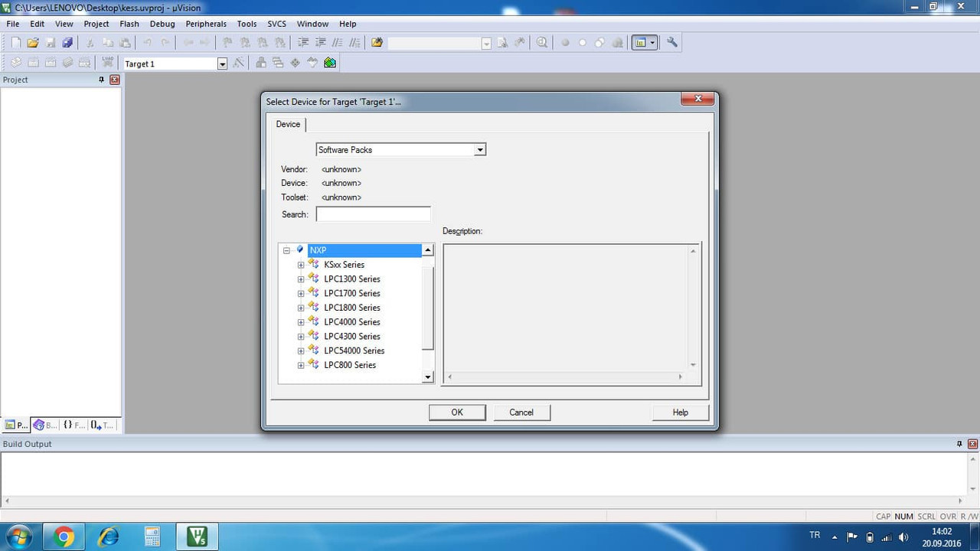Pin the Project panel
The image size is (980, 551).
[102, 80]
